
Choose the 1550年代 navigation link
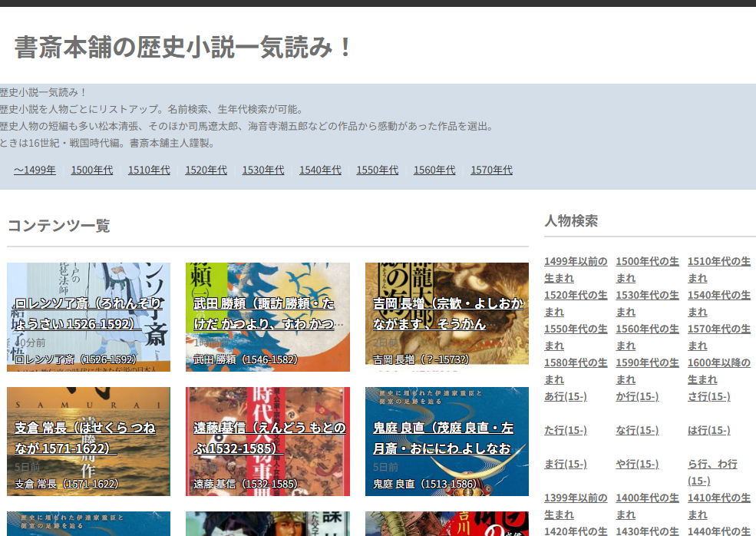click(x=377, y=170)
